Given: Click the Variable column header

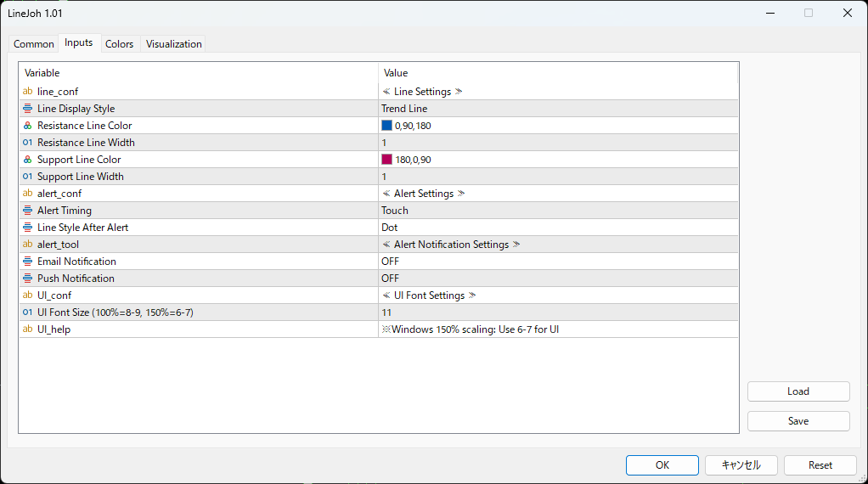Looking at the screenshot, I should (x=199, y=73).
